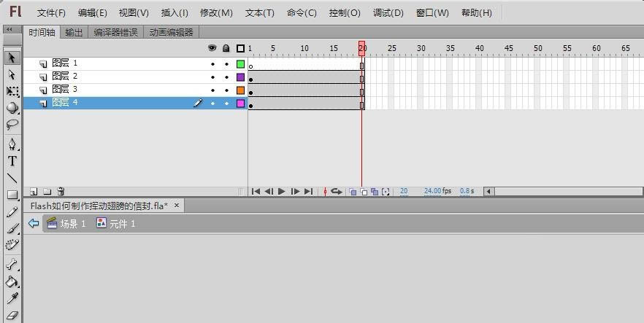Viewport: 644px width, 323px height.
Task: Click the 24.00 fps frame rate value
Action: pyautogui.click(x=433, y=191)
